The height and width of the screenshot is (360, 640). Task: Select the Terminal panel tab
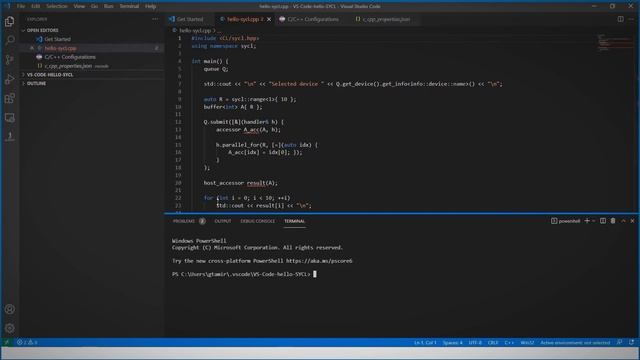point(294,221)
